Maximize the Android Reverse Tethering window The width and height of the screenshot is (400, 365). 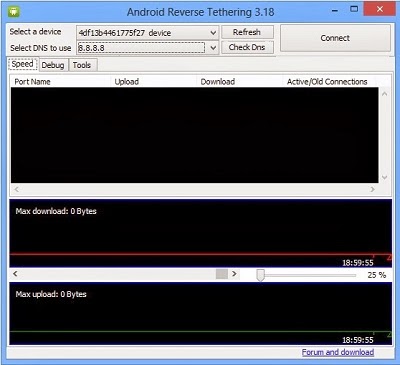coord(354,9)
